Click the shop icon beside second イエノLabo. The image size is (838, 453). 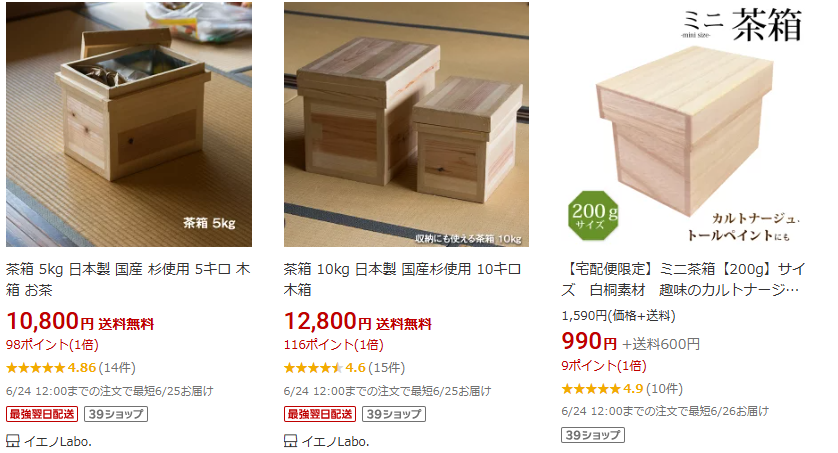(291, 441)
